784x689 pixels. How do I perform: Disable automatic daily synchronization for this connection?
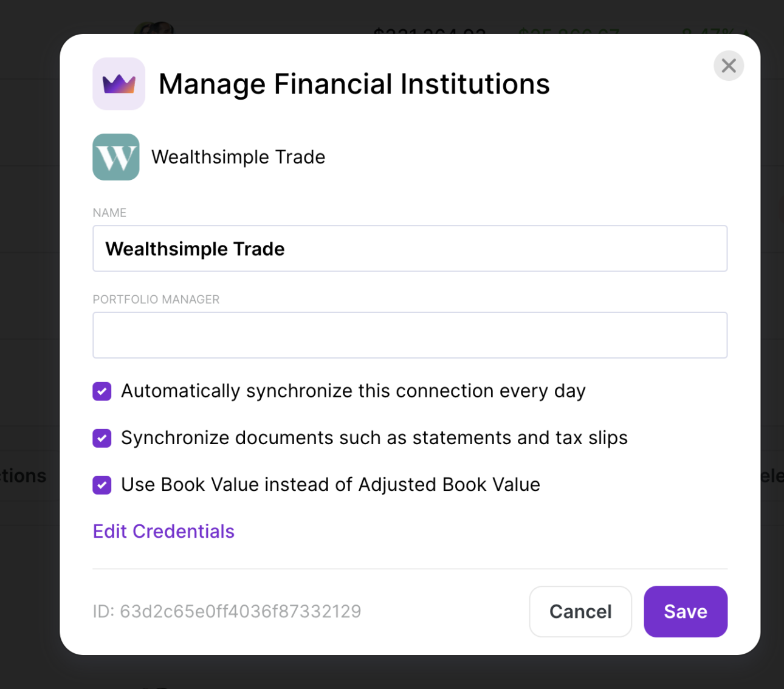101,391
